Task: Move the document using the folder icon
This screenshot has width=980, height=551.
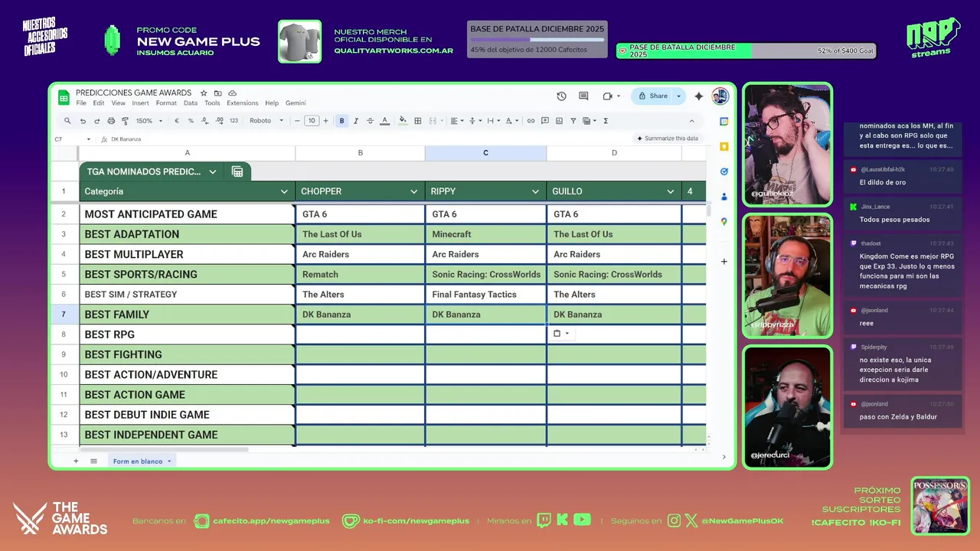Action: [218, 93]
